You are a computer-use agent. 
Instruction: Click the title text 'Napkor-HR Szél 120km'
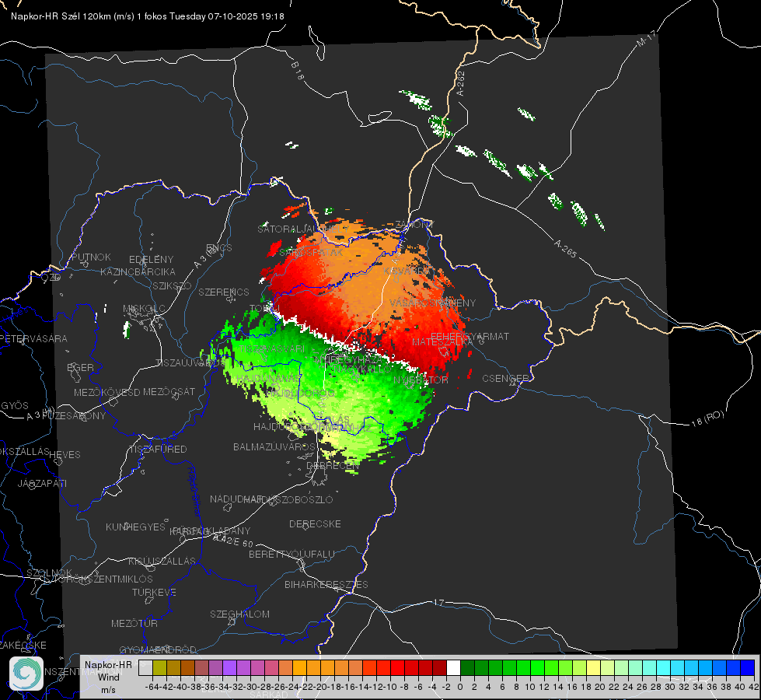[61, 16]
